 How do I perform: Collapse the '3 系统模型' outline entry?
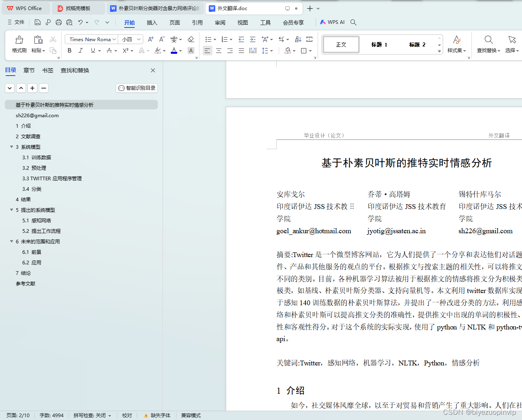tap(11, 147)
